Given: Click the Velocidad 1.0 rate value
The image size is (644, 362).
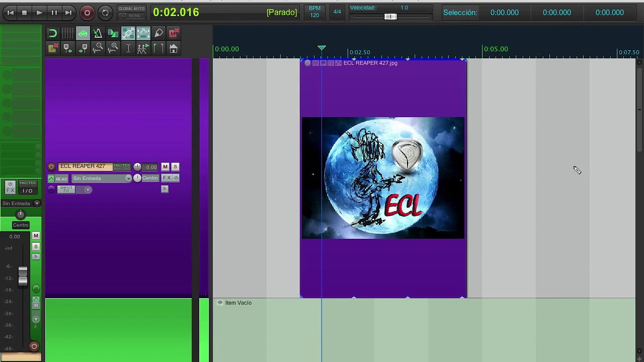Looking at the screenshot, I should pyautogui.click(x=404, y=8).
